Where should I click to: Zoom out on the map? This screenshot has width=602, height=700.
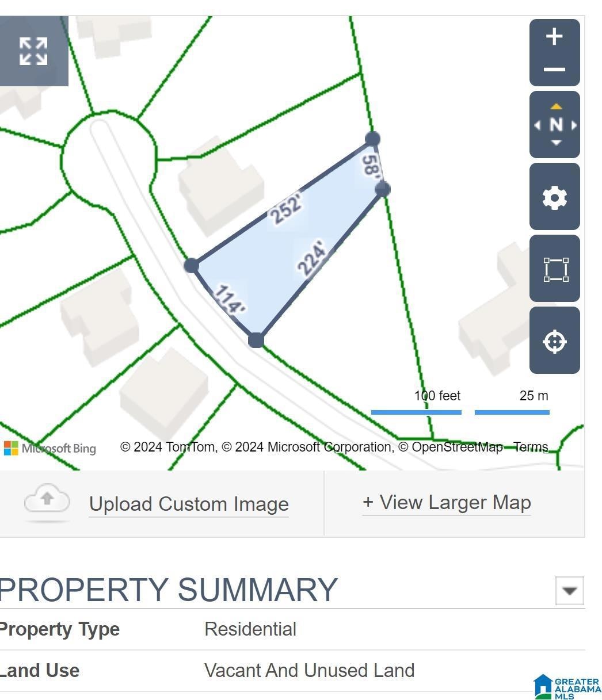(554, 70)
